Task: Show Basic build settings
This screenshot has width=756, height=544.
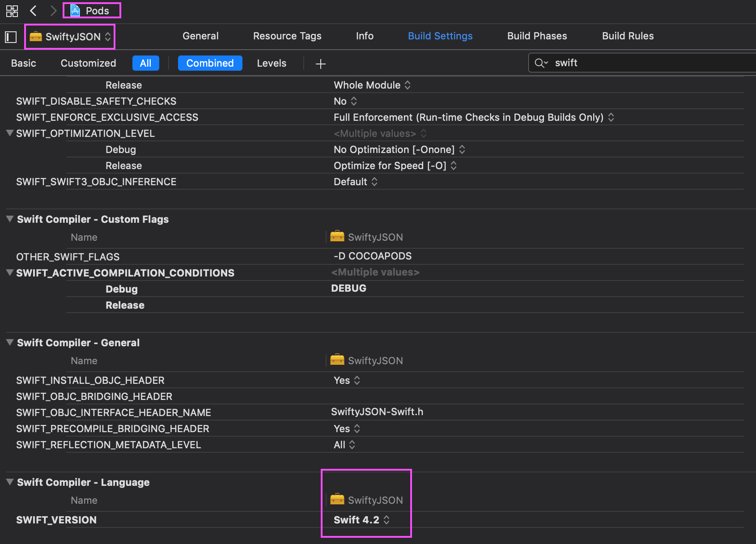Action: click(24, 63)
